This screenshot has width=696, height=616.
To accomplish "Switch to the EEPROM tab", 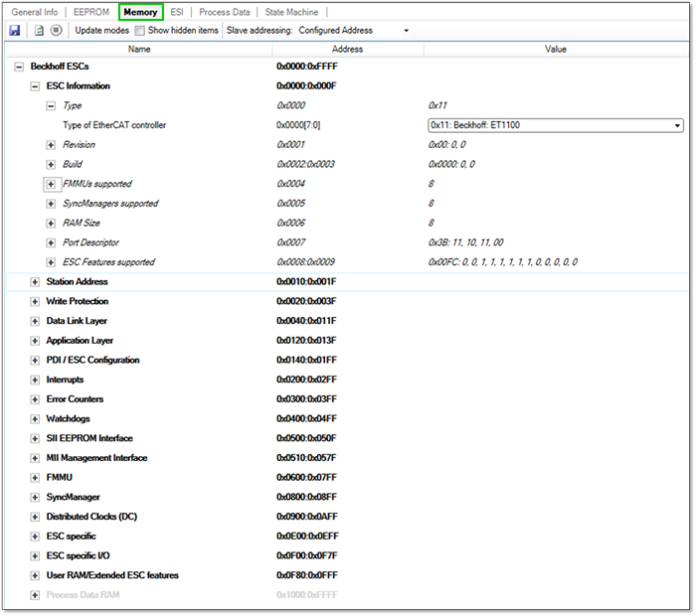I will click(x=91, y=12).
